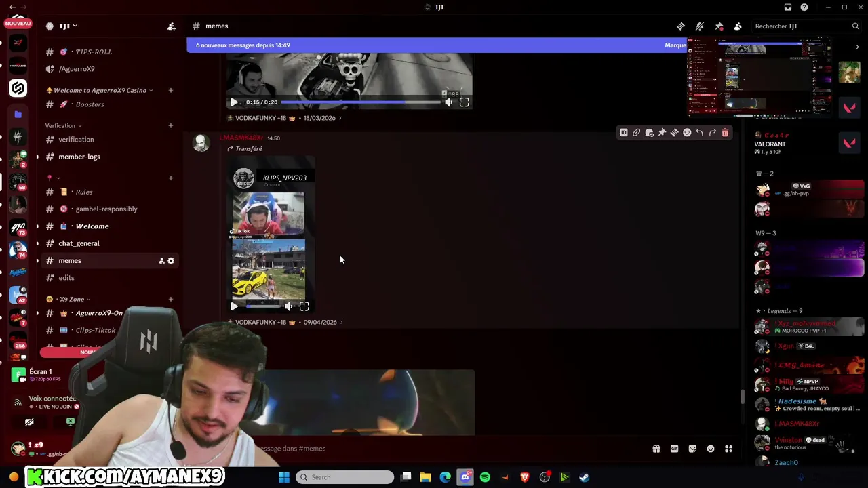Open the GIF picker
This screenshot has width=868, height=488.
pyautogui.click(x=674, y=449)
